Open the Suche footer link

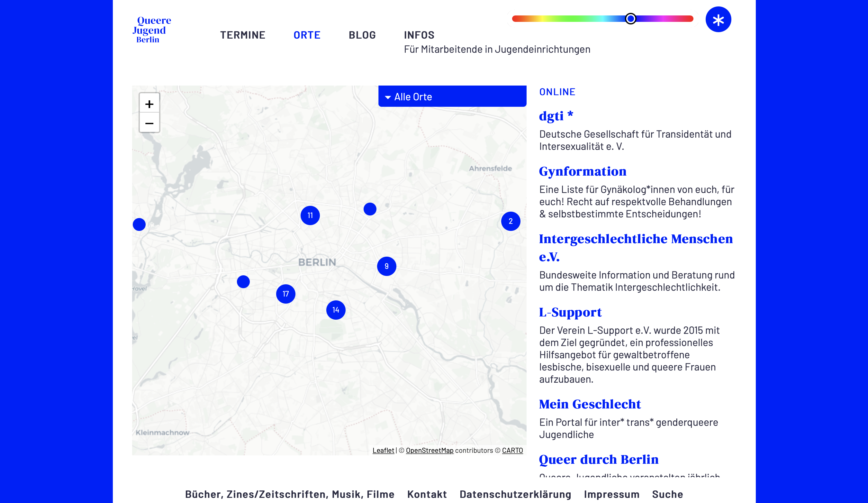pos(667,494)
